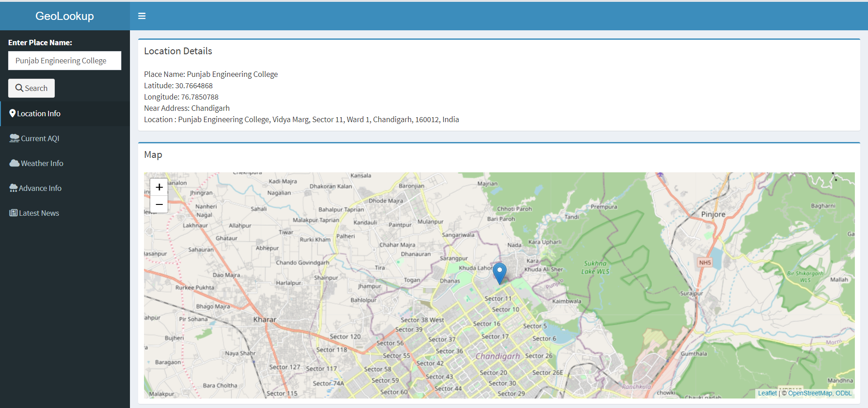868x408 pixels.
Task: Open the Weather Info section
Action: [65, 163]
